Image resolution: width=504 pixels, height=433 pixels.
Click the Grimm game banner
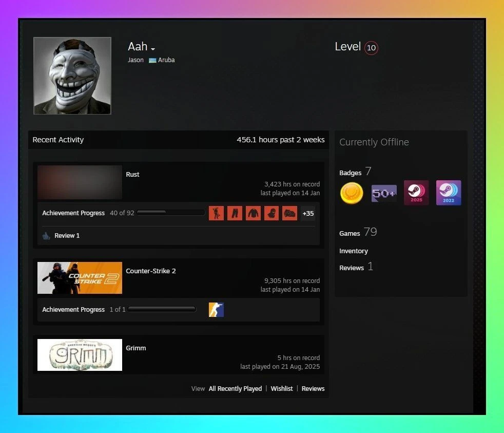point(80,355)
